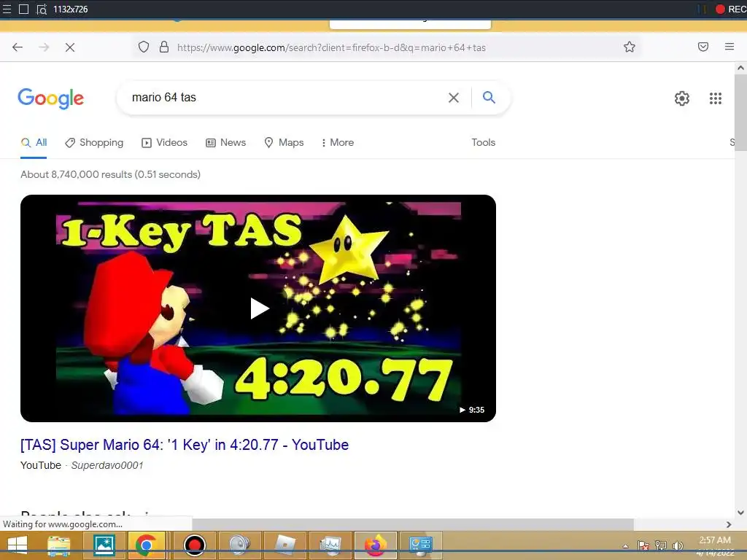Image resolution: width=747 pixels, height=560 pixels.
Task: Click inside the Google search field
Action: [286, 98]
